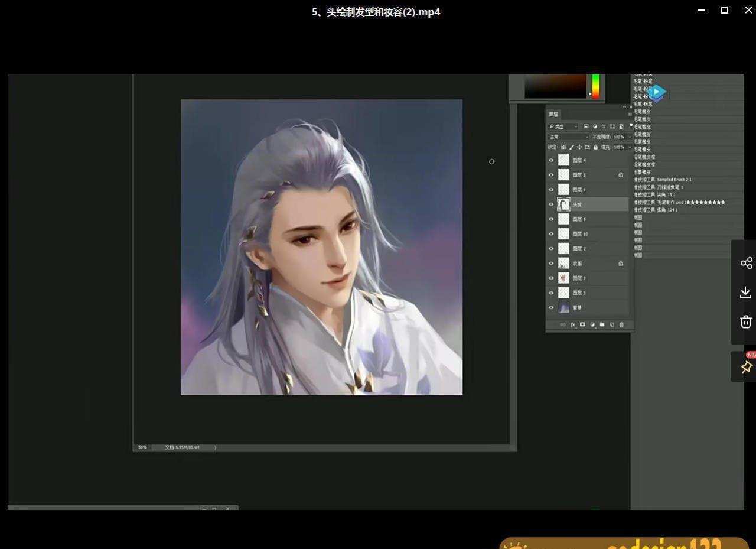The width and height of the screenshot is (756, 549).
Task: Hide the 背景 layer
Action: [551, 308]
